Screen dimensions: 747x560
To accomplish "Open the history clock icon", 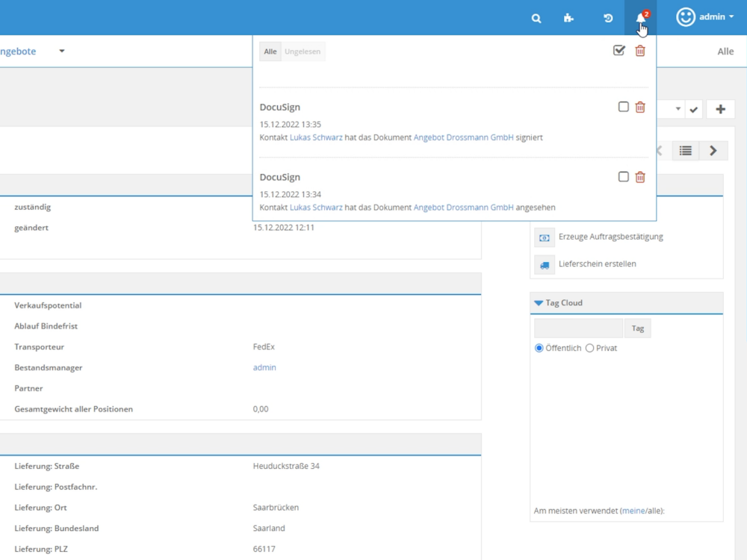I will (608, 19).
